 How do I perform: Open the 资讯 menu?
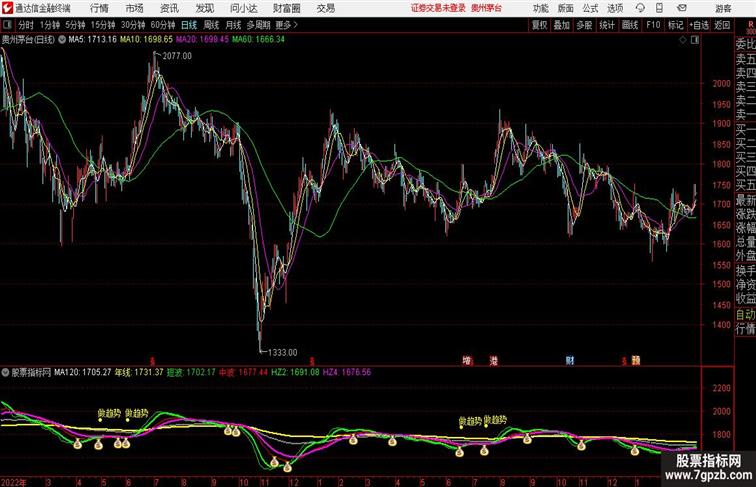(169, 8)
